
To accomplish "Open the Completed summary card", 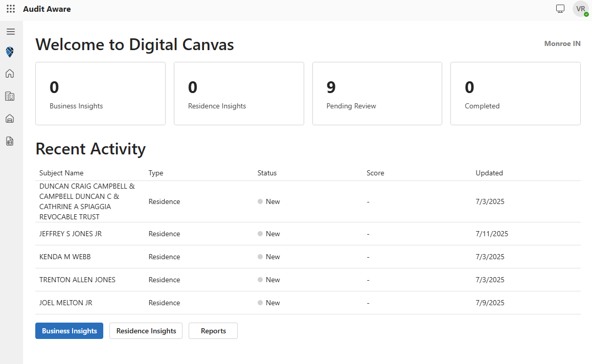I will coord(515,94).
